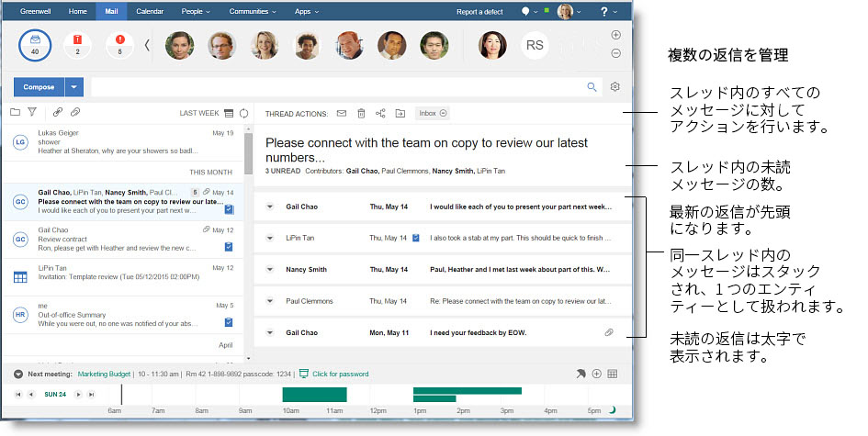Open the urgent alerts circle showing 5
This screenshot has width=868, height=436.
119,45
